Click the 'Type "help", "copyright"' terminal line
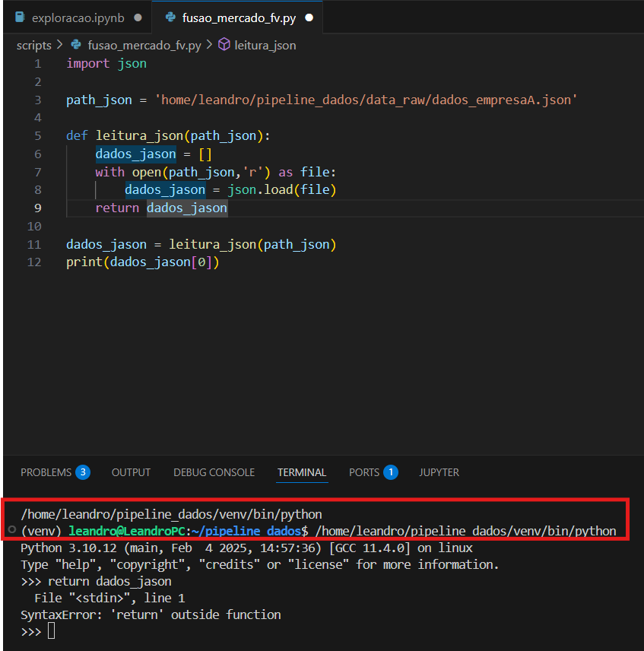This screenshot has width=644, height=651. [260, 564]
